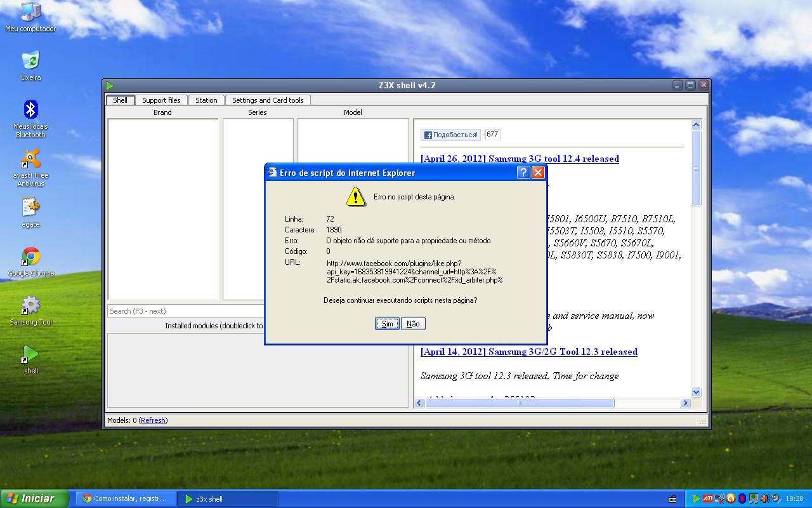Image resolution: width=812 pixels, height=508 pixels.
Task: Open the Lixeira recycle bin icon
Action: pyautogui.click(x=30, y=66)
